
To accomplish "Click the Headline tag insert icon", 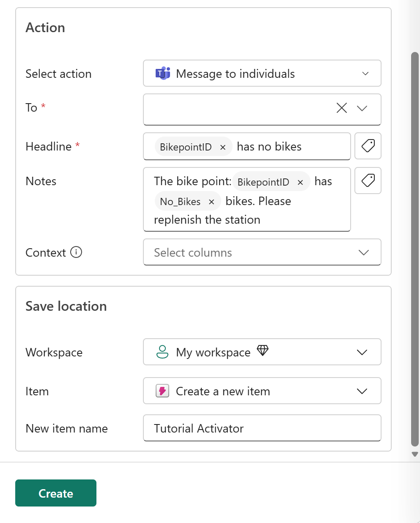I will coord(368,146).
